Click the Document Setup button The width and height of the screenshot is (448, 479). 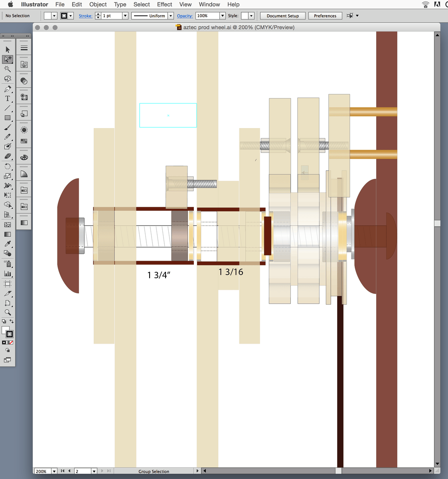coord(282,16)
